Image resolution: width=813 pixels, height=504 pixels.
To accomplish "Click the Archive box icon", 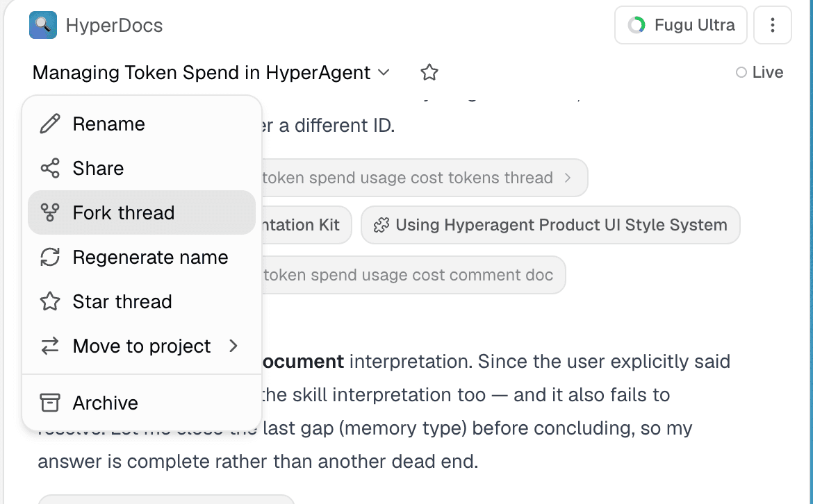I will click(x=50, y=403).
